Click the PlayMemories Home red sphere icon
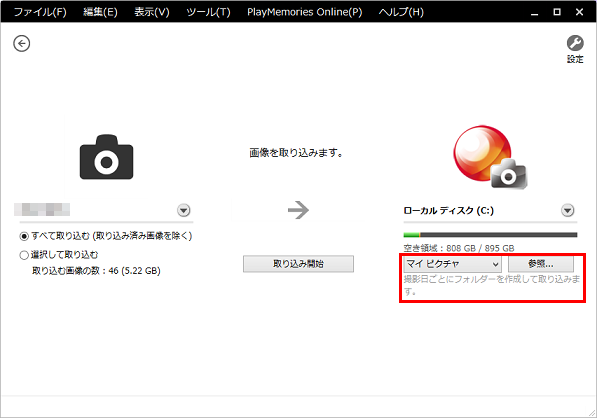 point(490,157)
